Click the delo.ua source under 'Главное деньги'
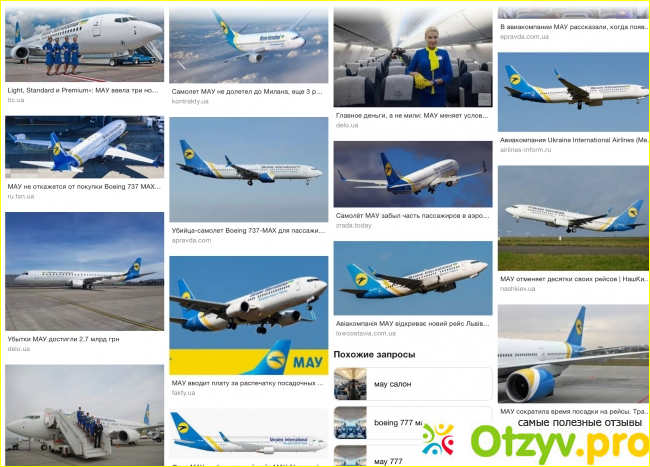Image resolution: width=650 pixels, height=467 pixels. pyautogui.click(x=347, y=125)
